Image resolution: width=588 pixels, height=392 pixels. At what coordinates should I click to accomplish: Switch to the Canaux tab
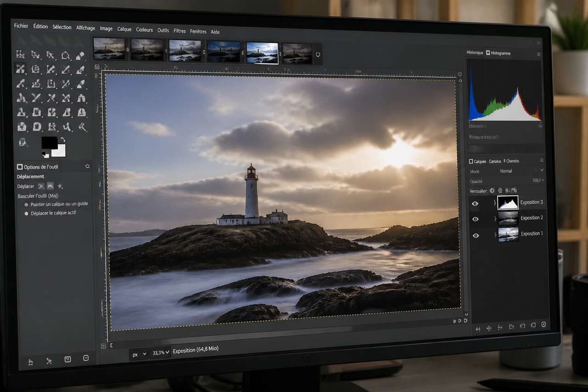495,161
